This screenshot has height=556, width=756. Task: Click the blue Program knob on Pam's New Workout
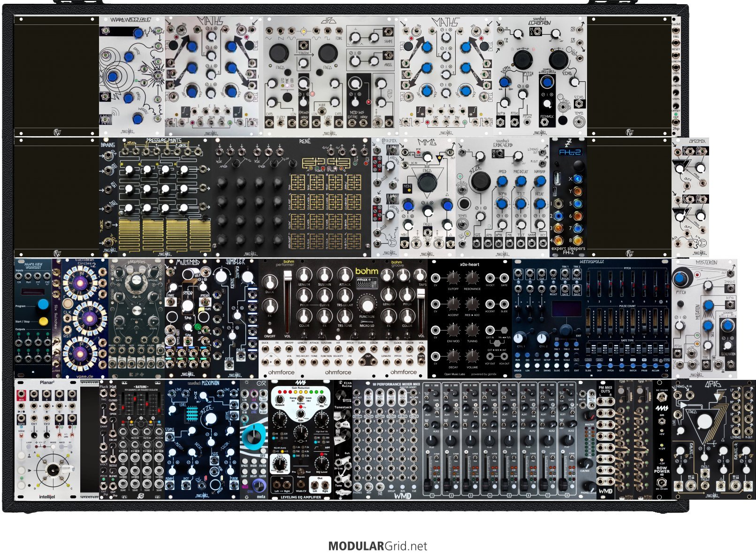coord(43,304)
